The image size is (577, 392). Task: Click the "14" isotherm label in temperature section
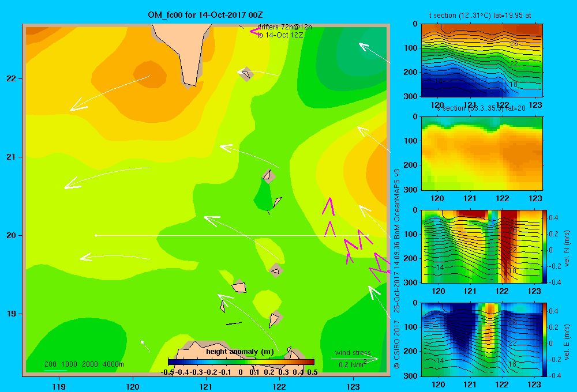pos(438,81)
